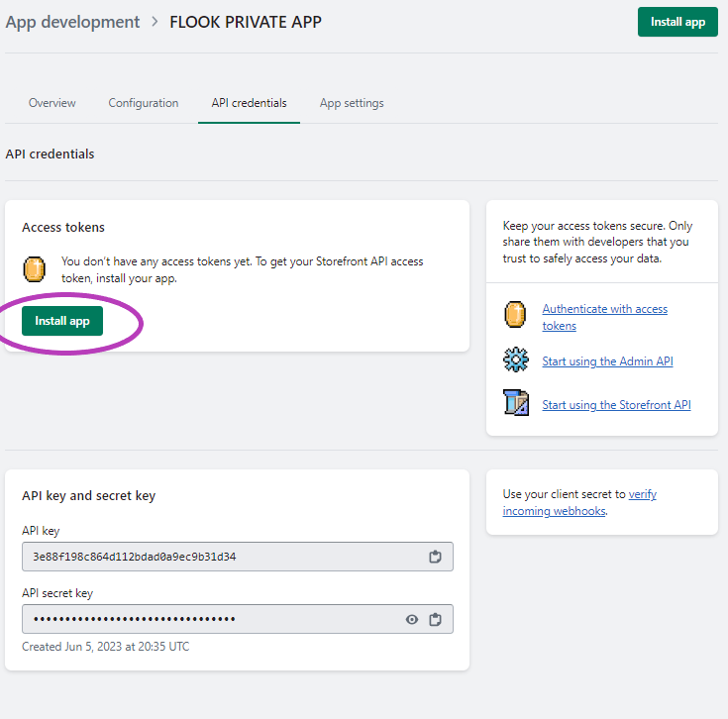Click the coin icon beside Authenticate with access tokens
Viewport: 728px width, 719px height.
point(515,314)
